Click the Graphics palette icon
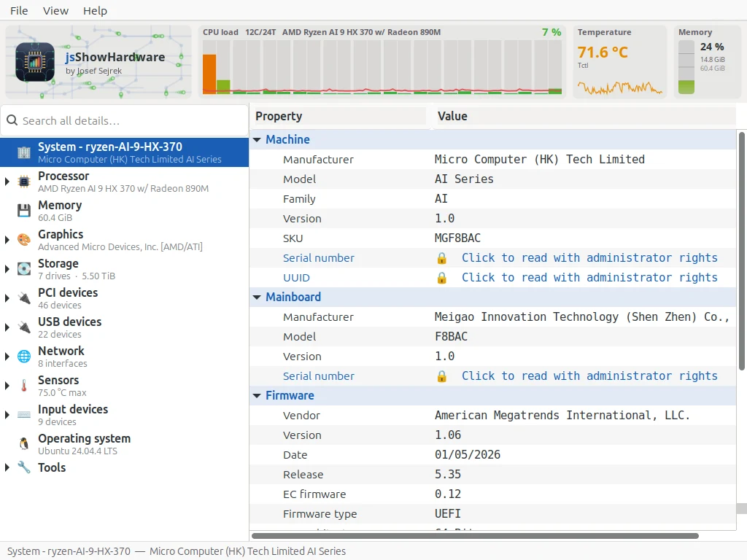The image size is (747, 560). tap(24, 239)
